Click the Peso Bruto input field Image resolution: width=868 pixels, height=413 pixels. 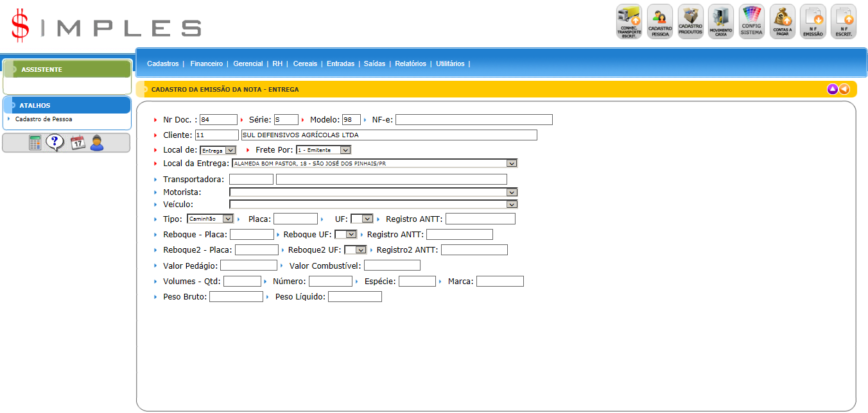[x=236, y=297]
